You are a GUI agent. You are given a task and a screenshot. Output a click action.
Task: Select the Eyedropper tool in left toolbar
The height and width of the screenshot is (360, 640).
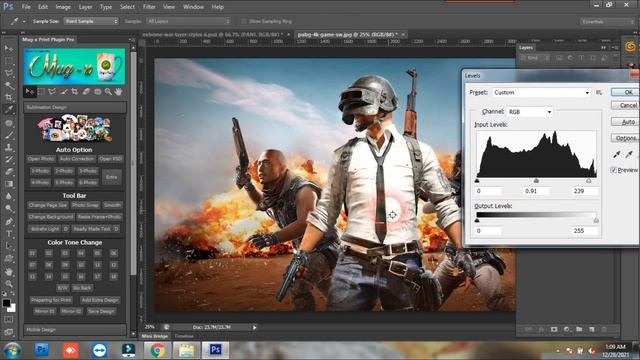(9, 109)
